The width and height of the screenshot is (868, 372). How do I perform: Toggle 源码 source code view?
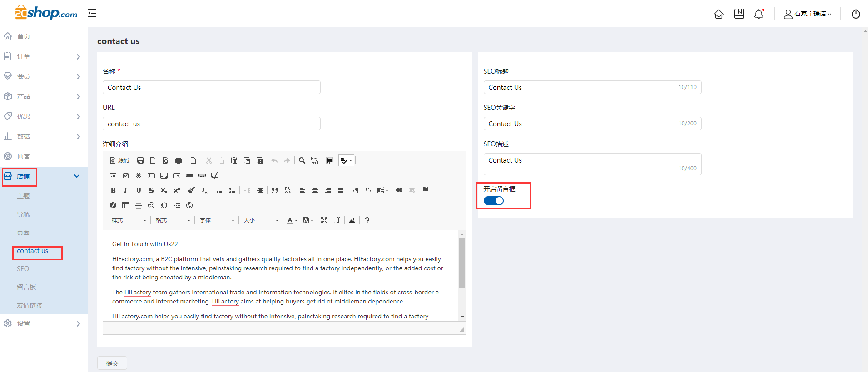click(119, 160)
